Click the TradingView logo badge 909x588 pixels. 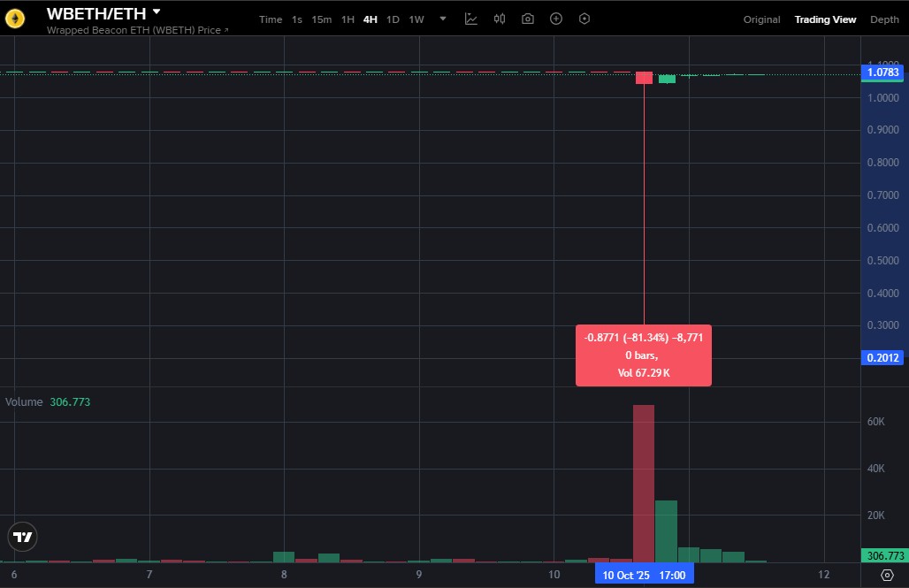[22, 537]
